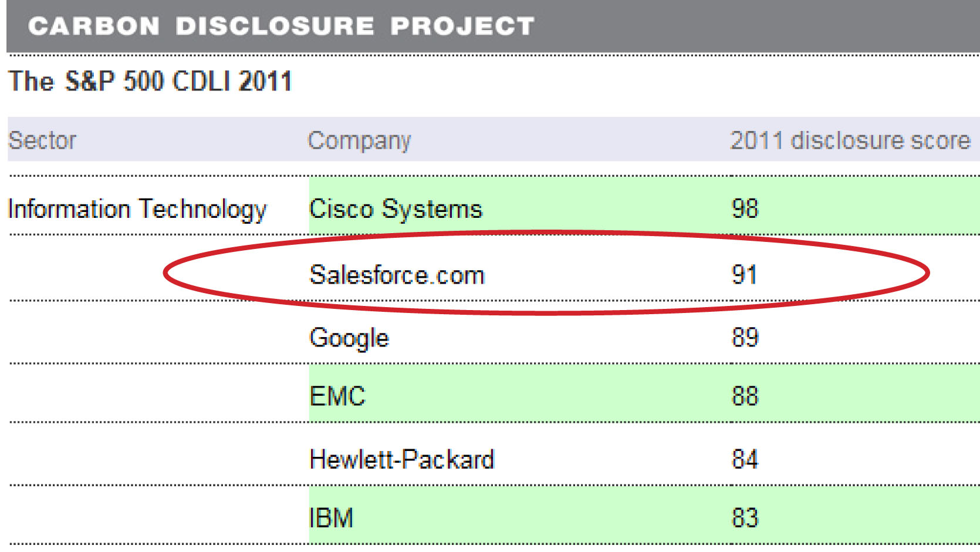This screenshot has width=980, height=552.
Task: Click the 2011 disclosure score column header
Action: click(850, 140)
